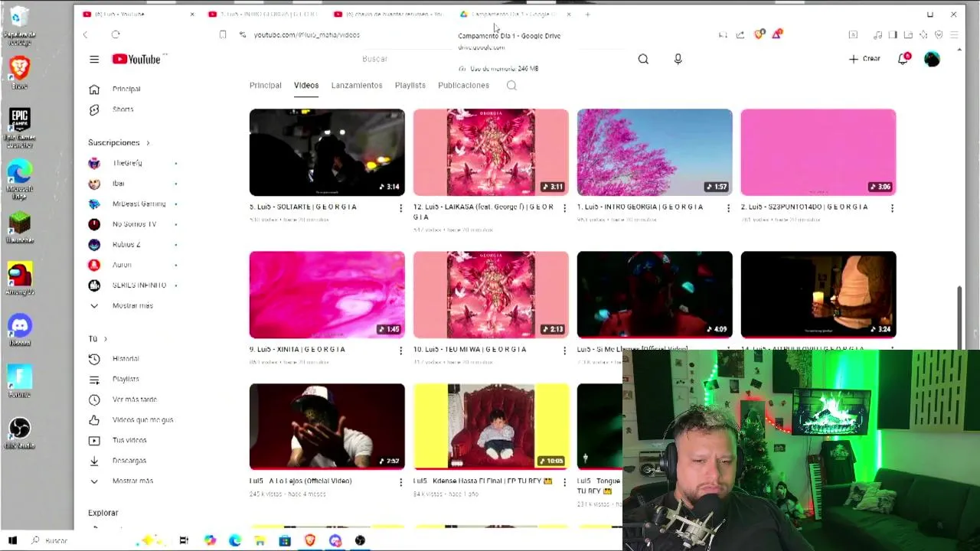Open options menu for XINITA video
The image size is (980, 551).
click(400, 350)
